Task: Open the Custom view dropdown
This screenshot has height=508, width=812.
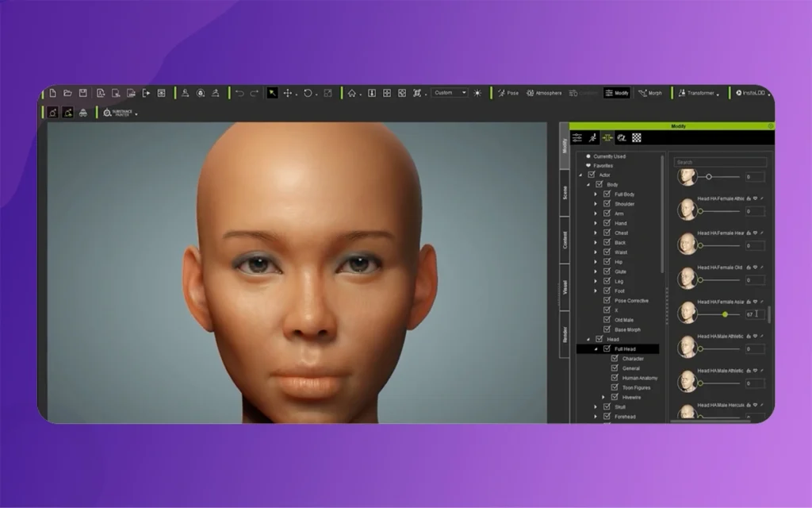Action: pyautogui.click(x=450, y=93)
